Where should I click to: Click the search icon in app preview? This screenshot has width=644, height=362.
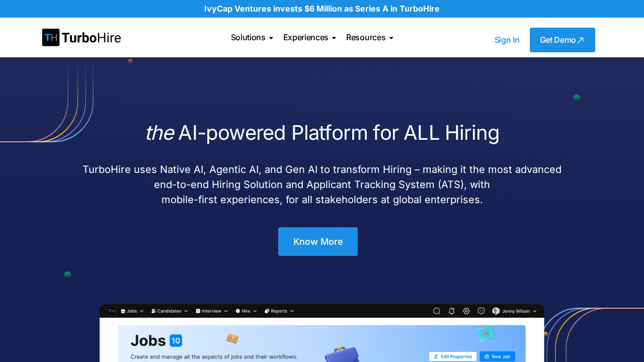[x=437, y=311]
